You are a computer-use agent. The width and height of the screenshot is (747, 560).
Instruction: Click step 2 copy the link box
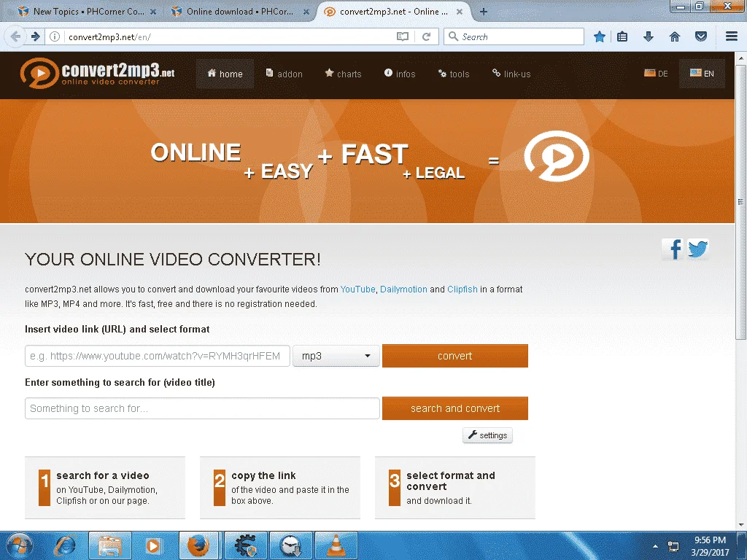[280, 488]
